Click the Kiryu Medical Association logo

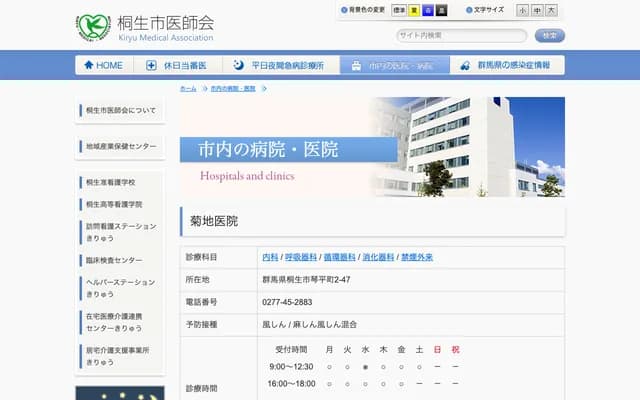145,27
